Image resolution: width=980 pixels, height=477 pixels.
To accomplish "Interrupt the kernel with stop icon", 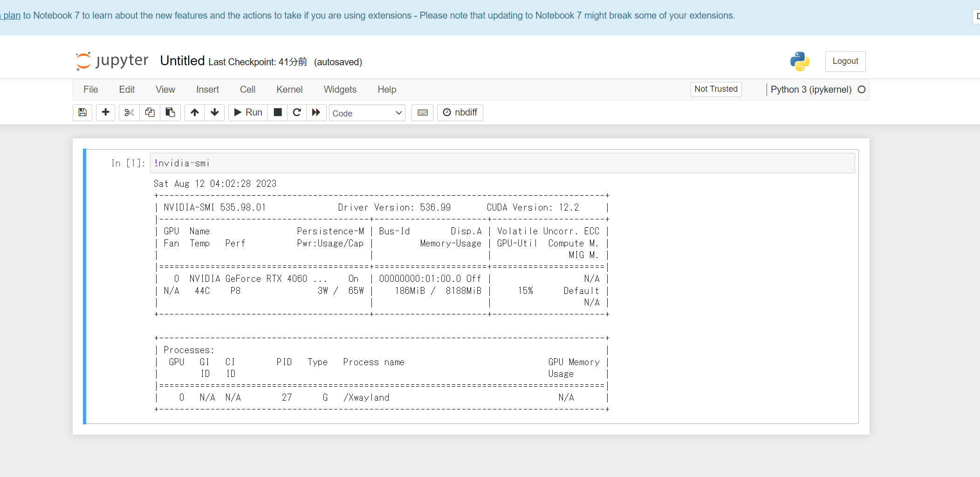I will click(x=277, y=112).
